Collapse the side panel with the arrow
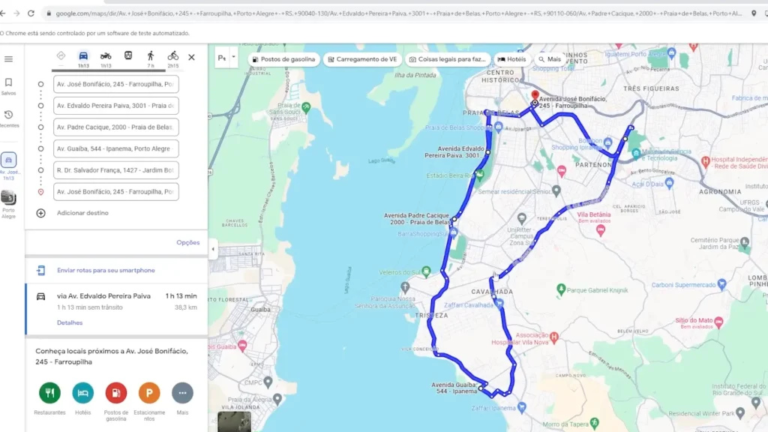 212,249
